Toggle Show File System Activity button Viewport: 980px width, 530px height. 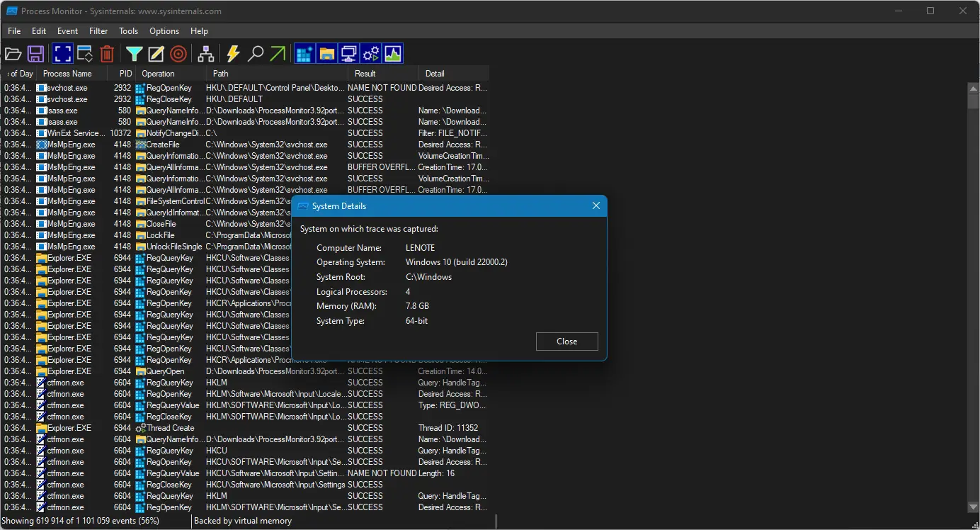[x=326, y=54]
